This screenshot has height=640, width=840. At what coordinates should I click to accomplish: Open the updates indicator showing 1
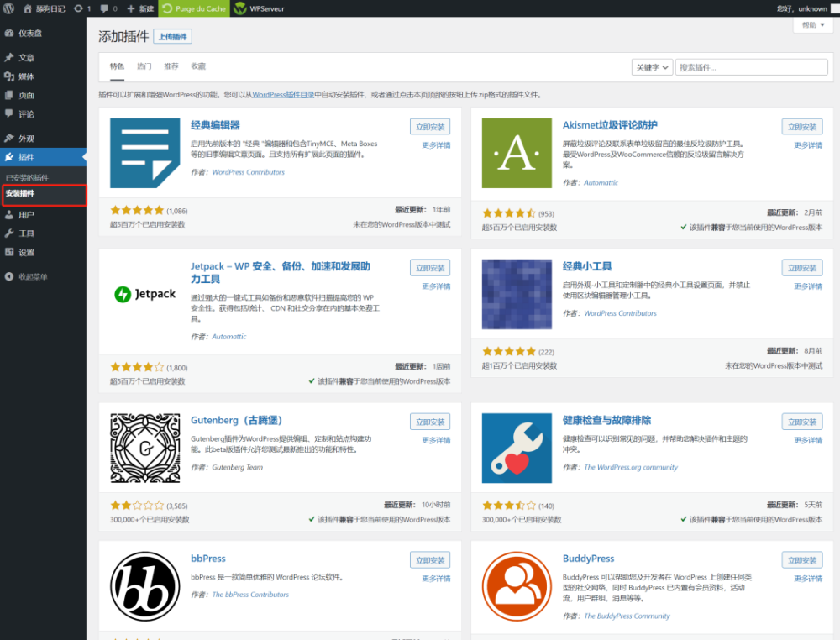pyautogui.click(x=82, y=8)
